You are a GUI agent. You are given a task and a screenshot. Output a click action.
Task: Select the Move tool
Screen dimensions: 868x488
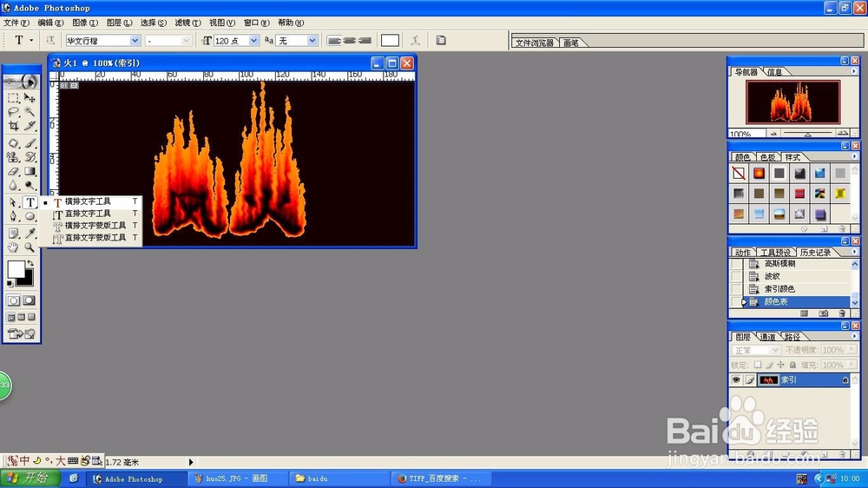coord(30,98)
